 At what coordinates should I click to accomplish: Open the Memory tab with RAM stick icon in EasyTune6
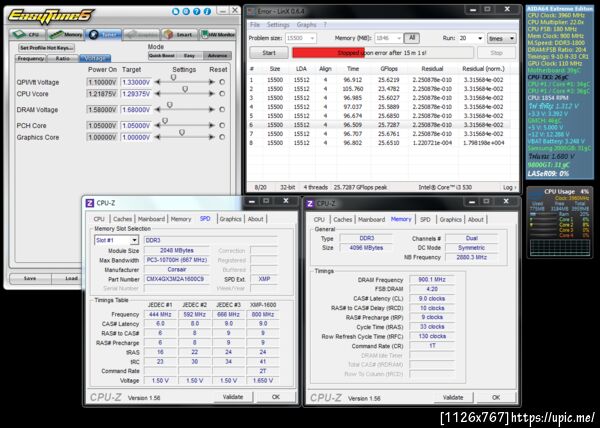click(65, 34)
